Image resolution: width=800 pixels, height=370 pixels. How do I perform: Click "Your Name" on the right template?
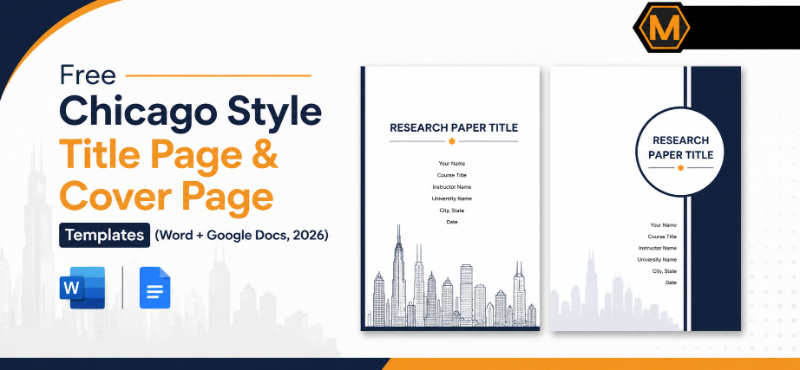pos(663,225)
